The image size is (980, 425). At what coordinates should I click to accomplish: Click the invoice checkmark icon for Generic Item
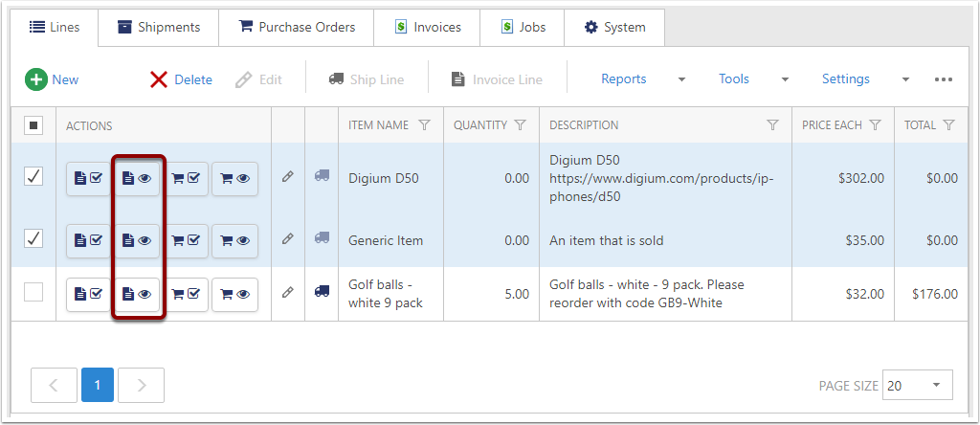[x=88, y=240]
